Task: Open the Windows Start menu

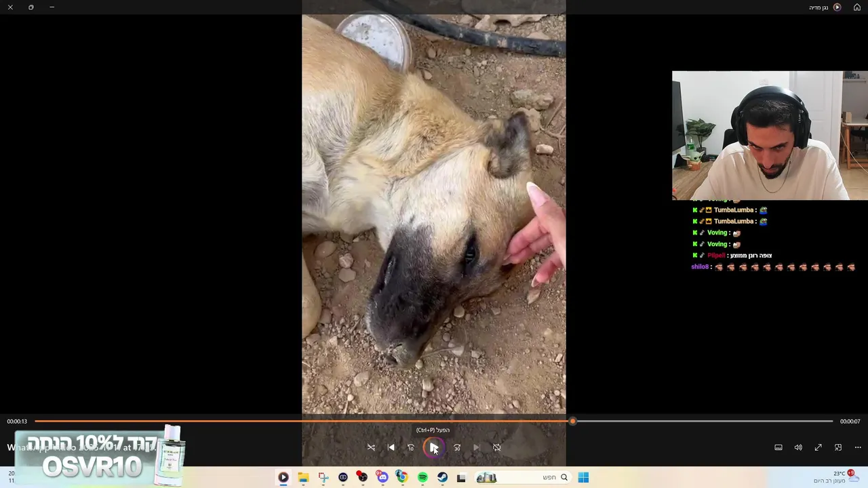Action: pyautogui.click(x=583, y=477)
